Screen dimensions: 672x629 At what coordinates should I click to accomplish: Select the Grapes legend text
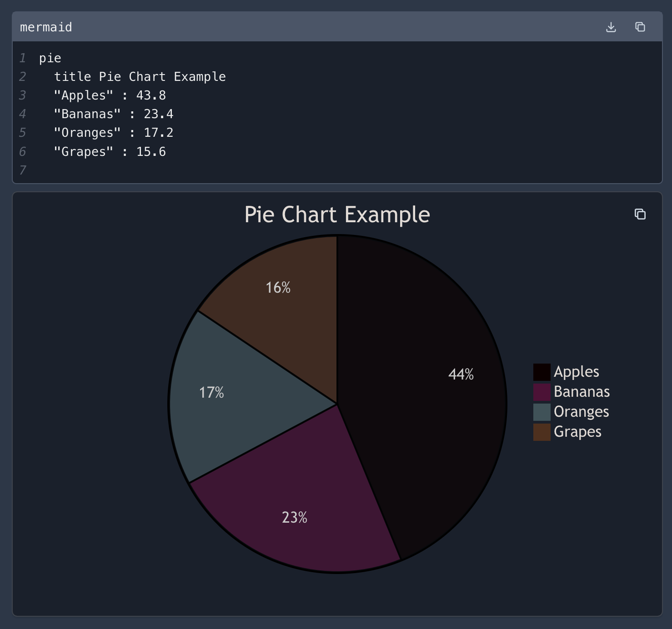[x=577, y=432]
